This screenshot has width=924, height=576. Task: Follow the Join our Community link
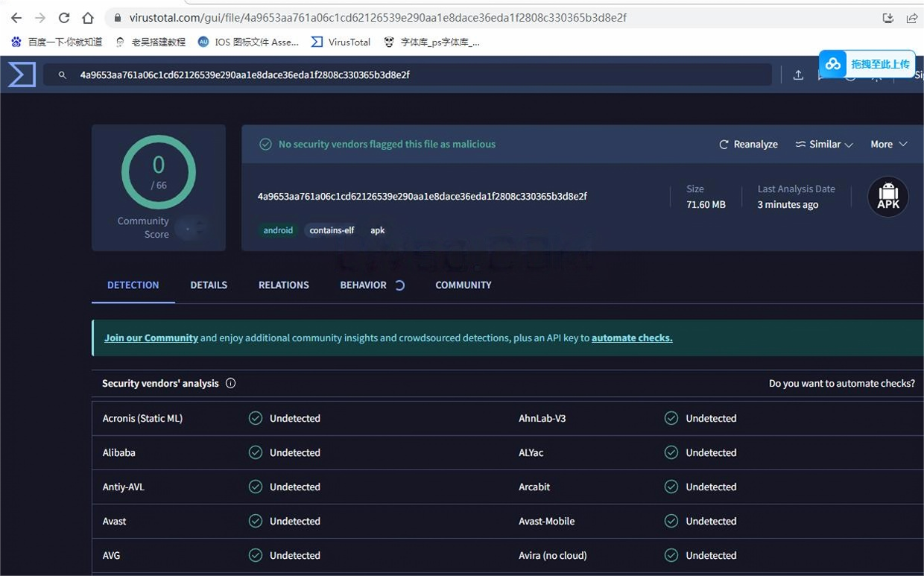point(151,338)
